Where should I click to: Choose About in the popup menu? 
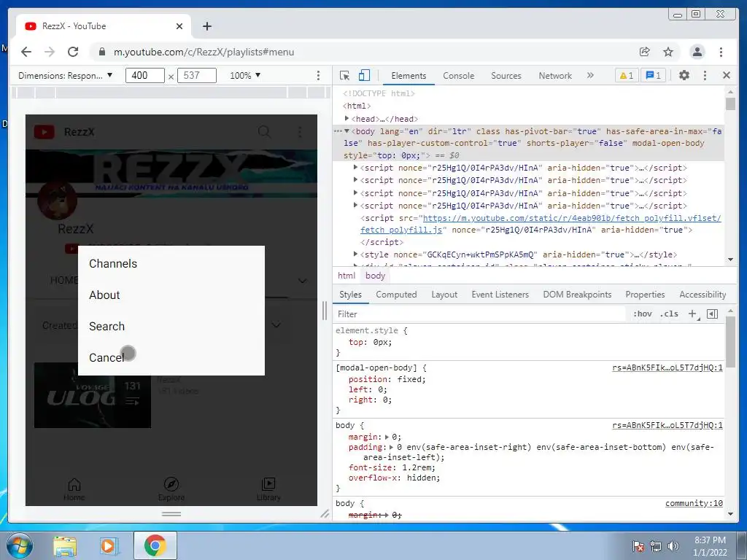(x=171, y=295)
